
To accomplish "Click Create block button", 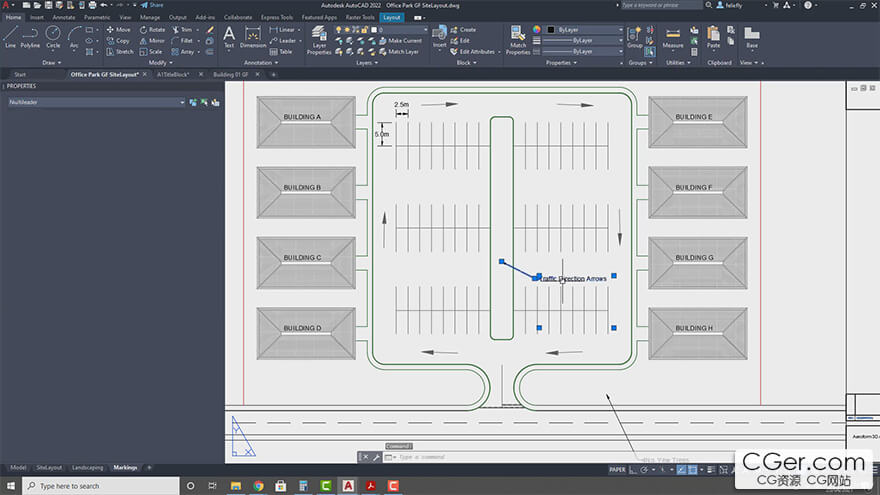I will point(463,30).
